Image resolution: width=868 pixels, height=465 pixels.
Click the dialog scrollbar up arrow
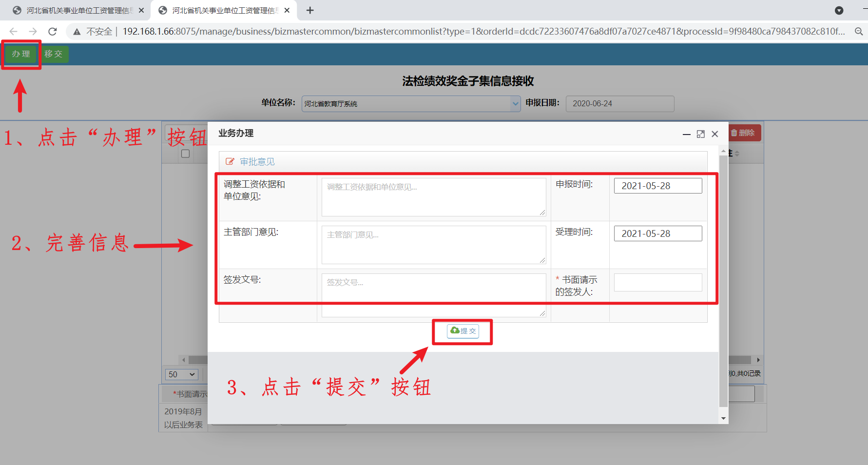click(723, 151)
